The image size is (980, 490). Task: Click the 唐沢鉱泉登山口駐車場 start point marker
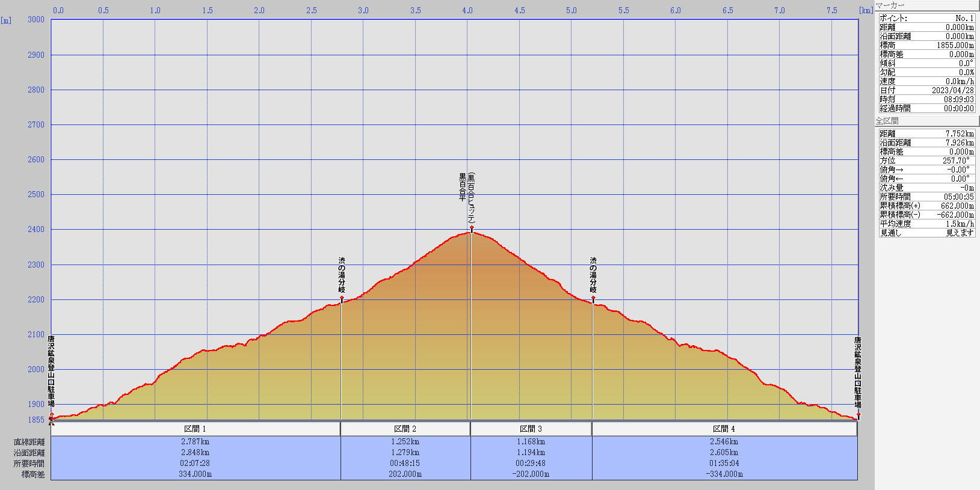pyautogui.click(x=52, y=415)
